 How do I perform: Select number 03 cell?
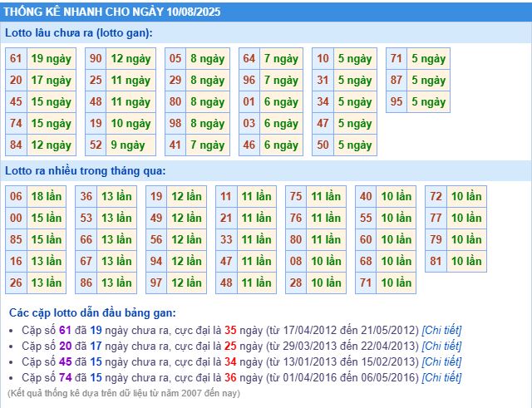point(249,124)
